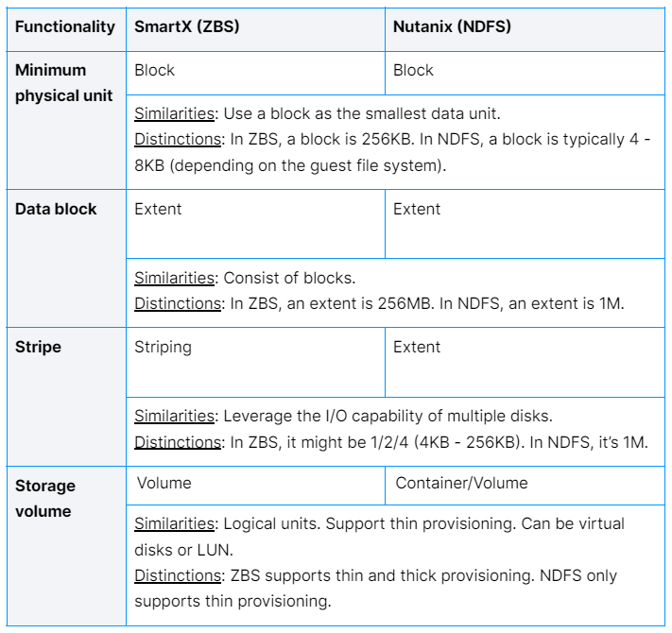This screenshot has height=633, width=672.
Task: Select "Distinctions" in the Storage volume row
Action: [175, 574]
